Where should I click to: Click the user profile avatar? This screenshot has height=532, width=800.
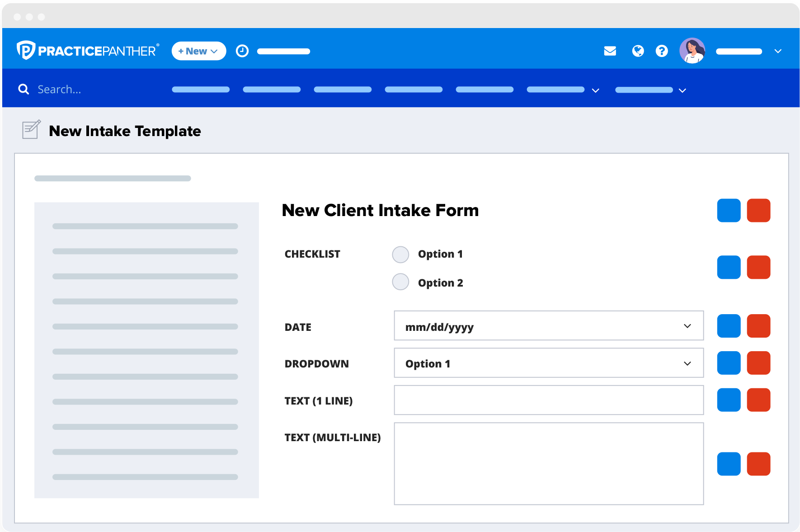pyautogui.click(x=693, y=51)
